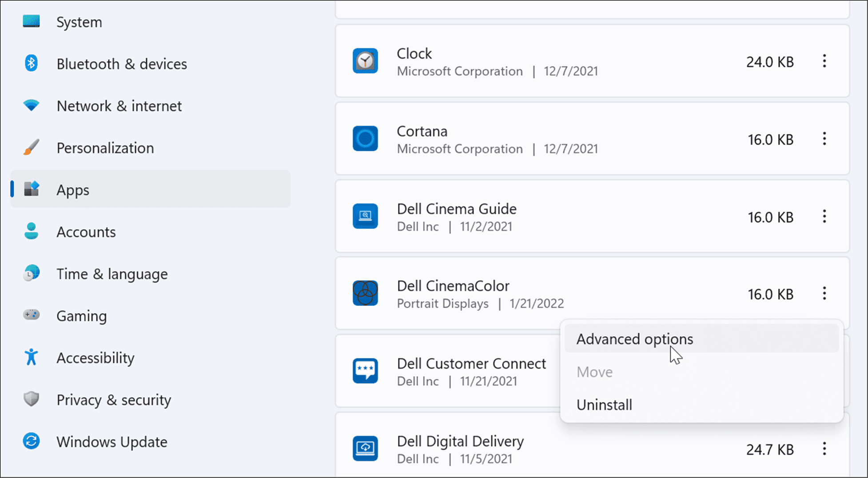Open the System settings section
This screenshot has width=868, height=478.
79,21
